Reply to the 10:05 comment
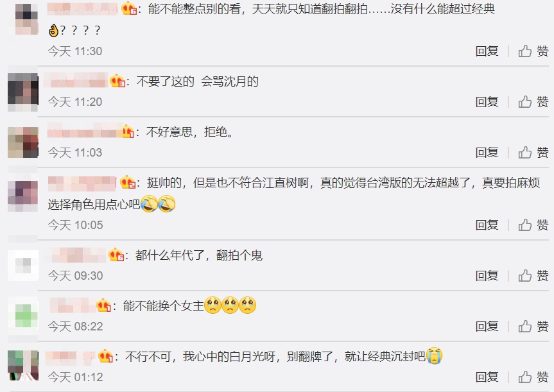 [x=487, y=225]
